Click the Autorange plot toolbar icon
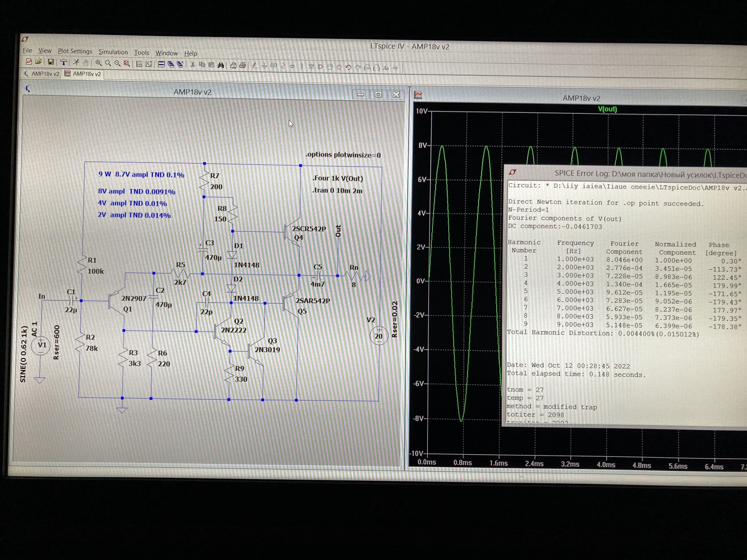The height and width of the screenshot is (560, 747). (139, 64)
